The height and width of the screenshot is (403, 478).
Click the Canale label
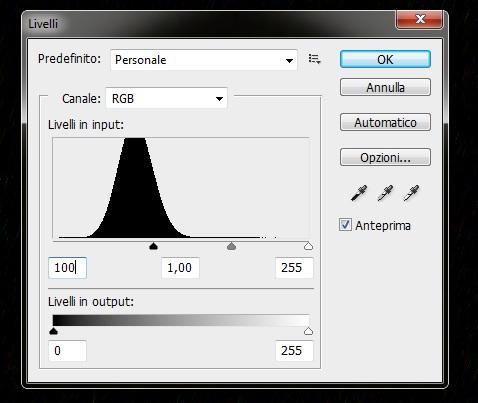tap(81, 99)
